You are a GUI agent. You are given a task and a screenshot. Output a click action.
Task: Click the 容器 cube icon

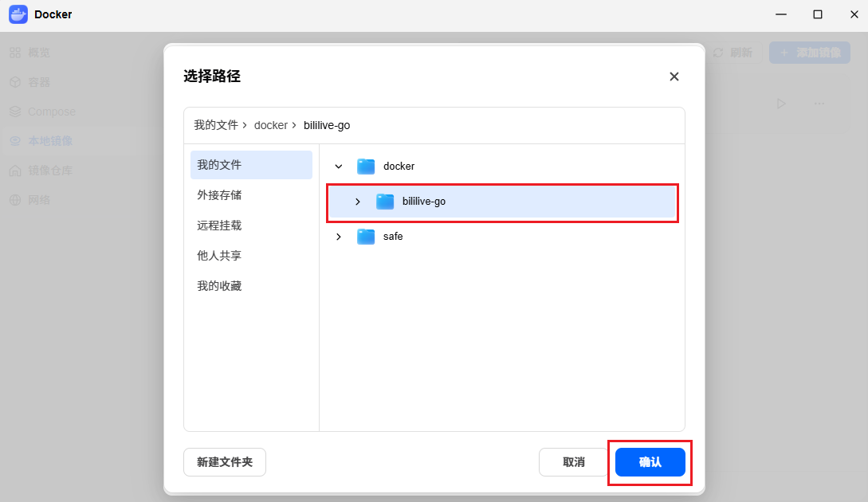(x=15, y=82)
